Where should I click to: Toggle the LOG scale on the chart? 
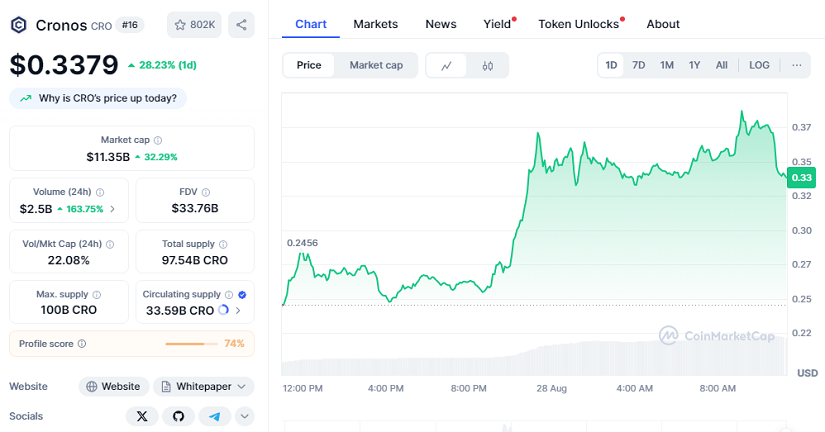(759, 65)
